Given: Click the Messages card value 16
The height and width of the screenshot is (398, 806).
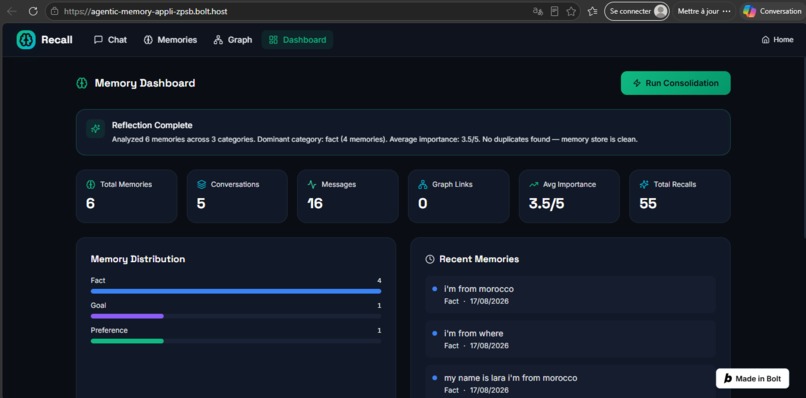Looking at the screenshot, I should (315, 204).
